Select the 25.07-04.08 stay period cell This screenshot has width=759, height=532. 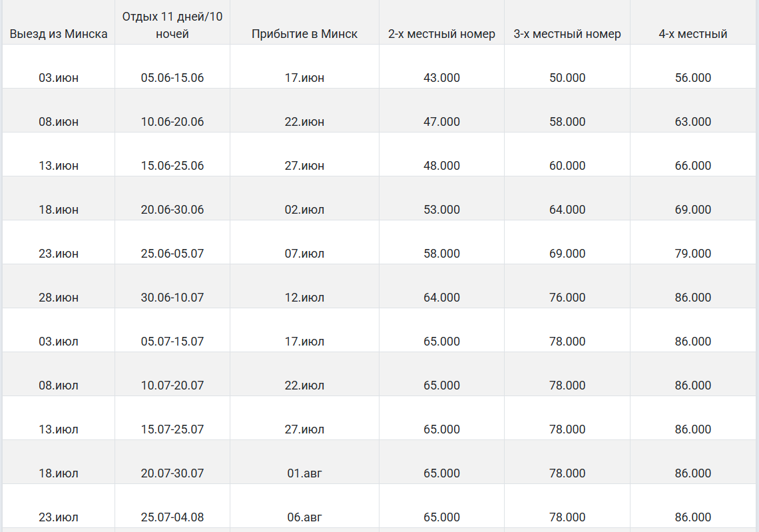[172, 517]
